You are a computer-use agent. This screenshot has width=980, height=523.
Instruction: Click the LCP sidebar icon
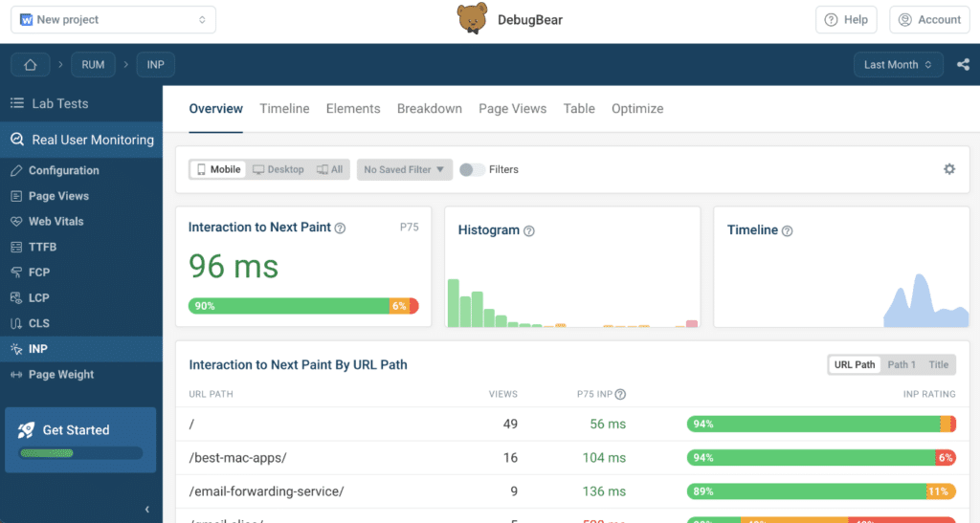point(16,297)
